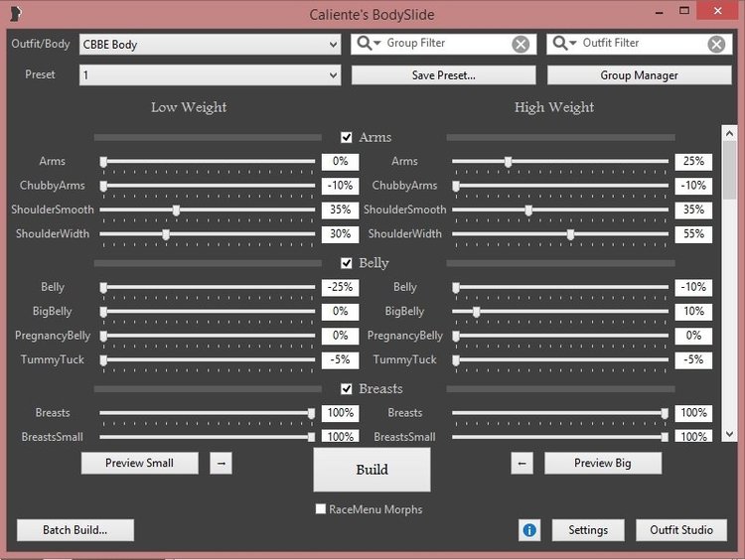Maximize the BodySlide window
The height and width of the screenshot is (560, 745).
pyautogui.click(x=684, y=11)
